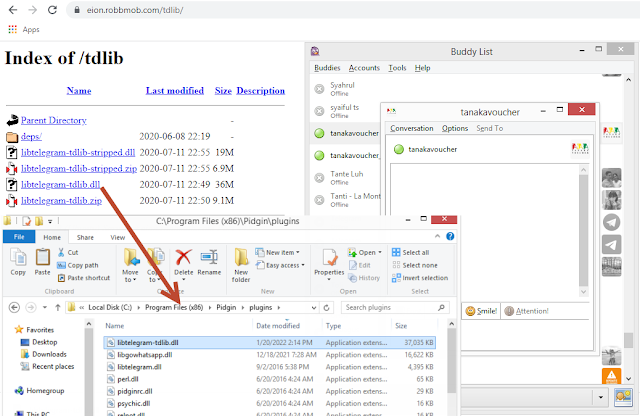Click the Search plugins box
The width and height of the screenshot is (640, 416).
coord(395,307)
